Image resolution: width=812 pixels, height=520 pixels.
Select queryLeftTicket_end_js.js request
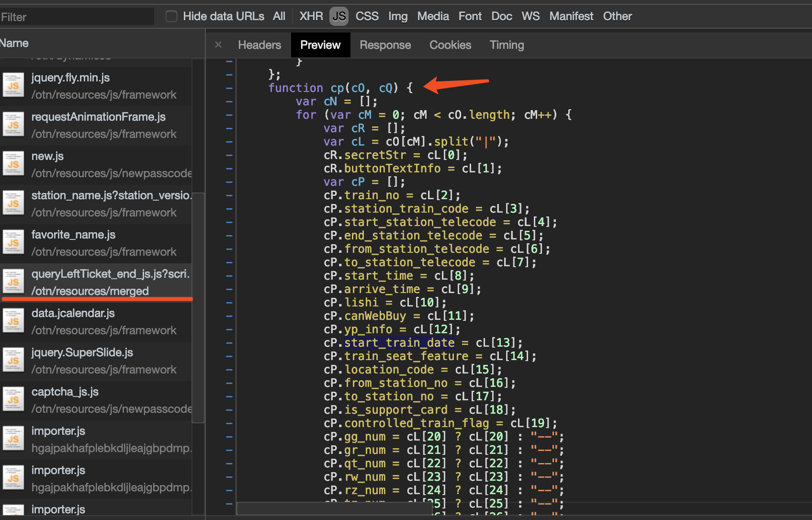pyautogui.click(x=96, y=283)
